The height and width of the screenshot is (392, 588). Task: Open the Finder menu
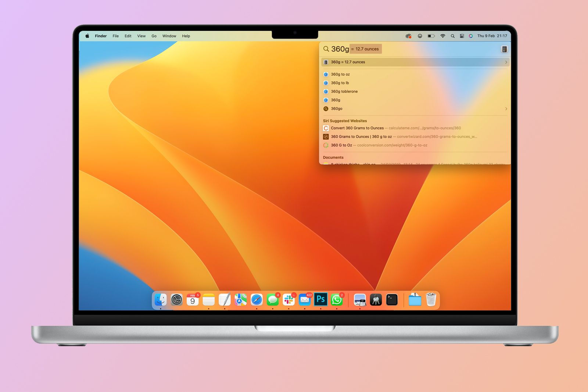coord(101,36)
